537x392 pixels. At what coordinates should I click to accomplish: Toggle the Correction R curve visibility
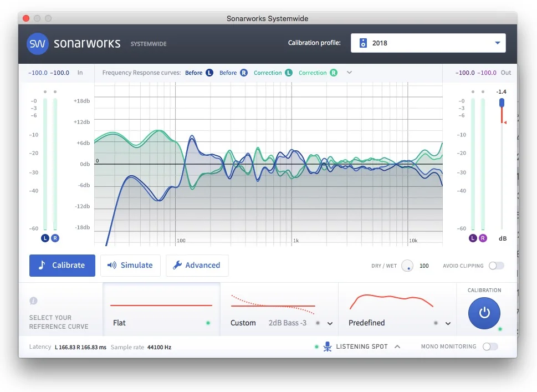pyautogui.click(x=318, y=73)
